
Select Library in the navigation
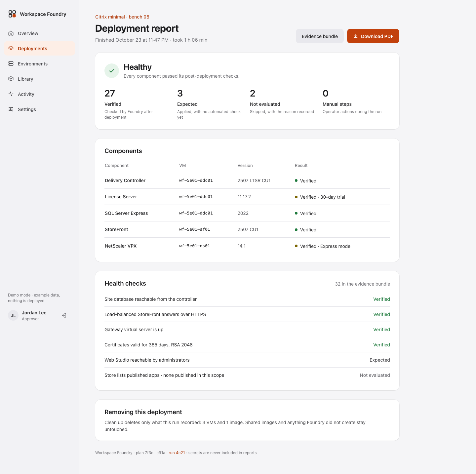point(40,79)
